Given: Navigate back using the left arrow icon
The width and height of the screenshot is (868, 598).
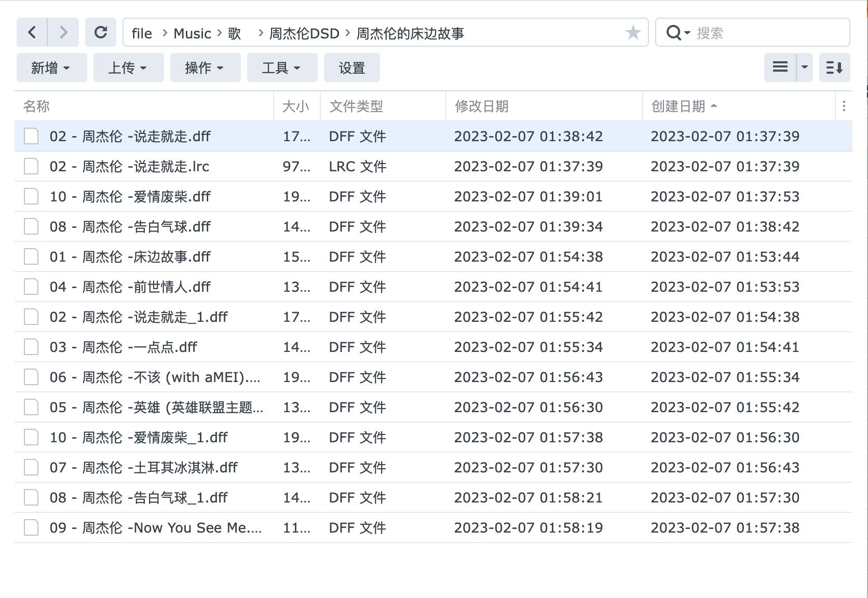Looking at the screenshot, I should 32,32.
